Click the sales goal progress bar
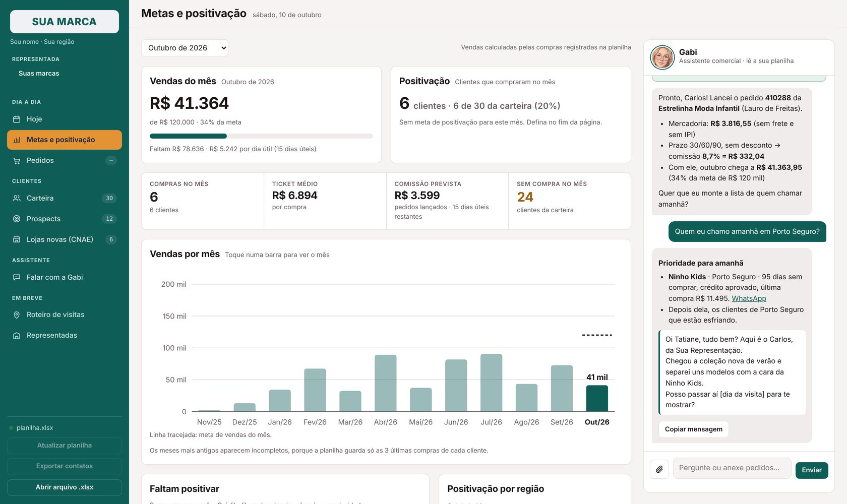847x504 pixels. point(261,136)
